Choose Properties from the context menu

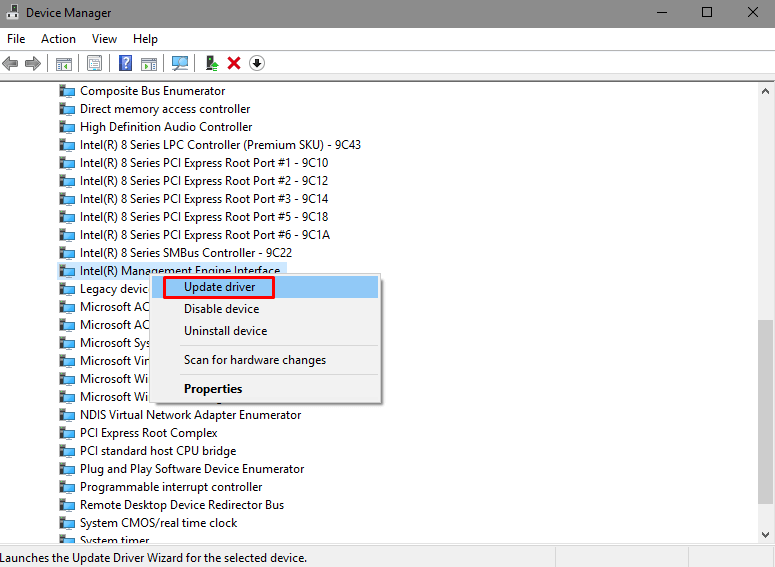coord(265,389)
